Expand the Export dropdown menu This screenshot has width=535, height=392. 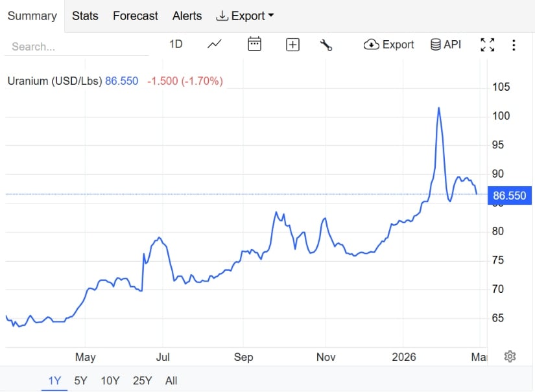pyautogui.click(x=245, y=16)
